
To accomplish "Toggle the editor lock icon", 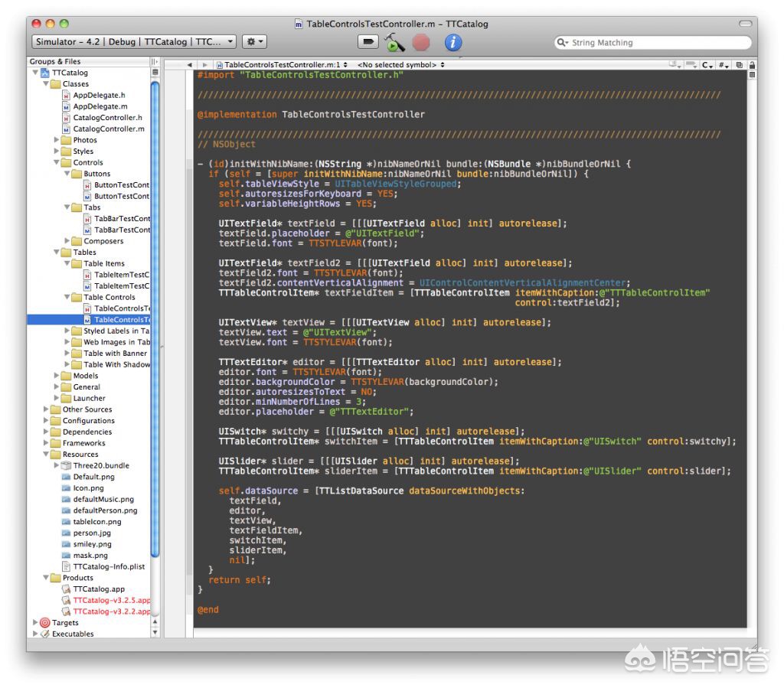I will (x=752, y=65).
